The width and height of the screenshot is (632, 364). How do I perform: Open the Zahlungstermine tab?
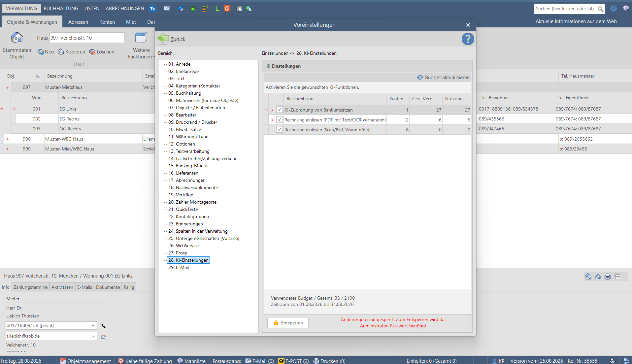click(30, 287)
